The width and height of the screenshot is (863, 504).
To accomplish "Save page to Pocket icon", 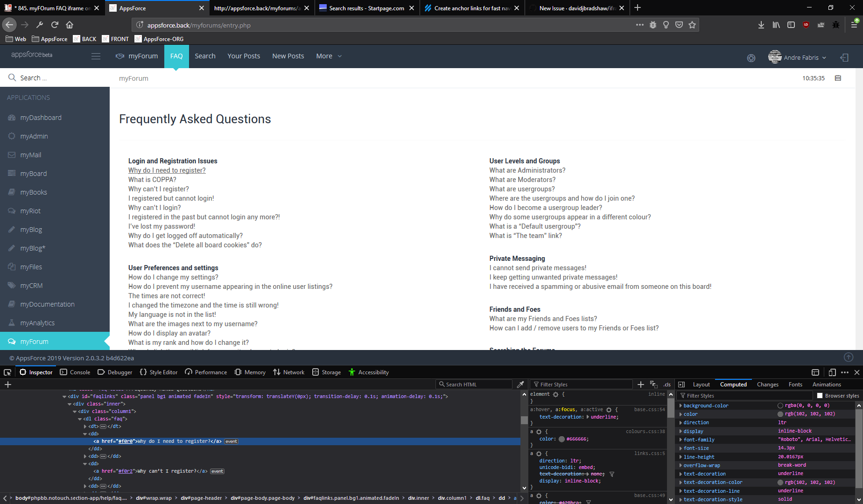I will coord(679,25).
